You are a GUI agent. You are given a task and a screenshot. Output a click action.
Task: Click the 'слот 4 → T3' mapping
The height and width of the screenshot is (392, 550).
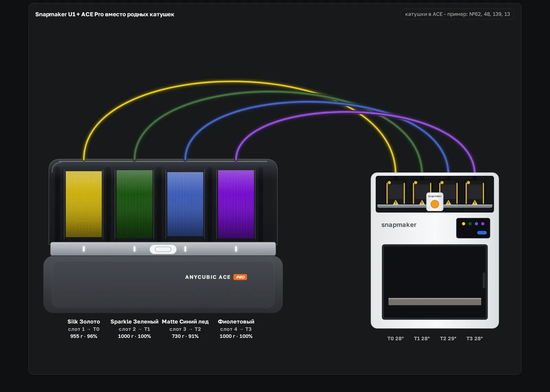coord(236,329)
